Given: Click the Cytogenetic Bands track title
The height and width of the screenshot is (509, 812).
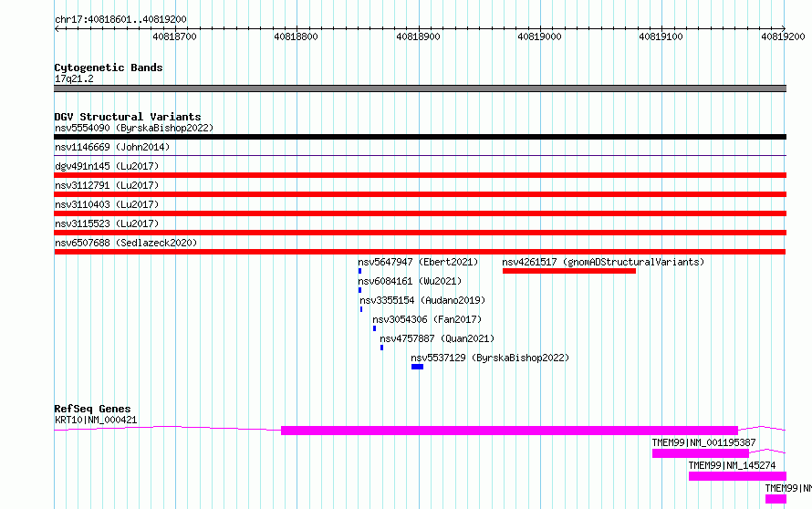Looking at the screenshot, I should pyautogui.click(x=109, y=68).
